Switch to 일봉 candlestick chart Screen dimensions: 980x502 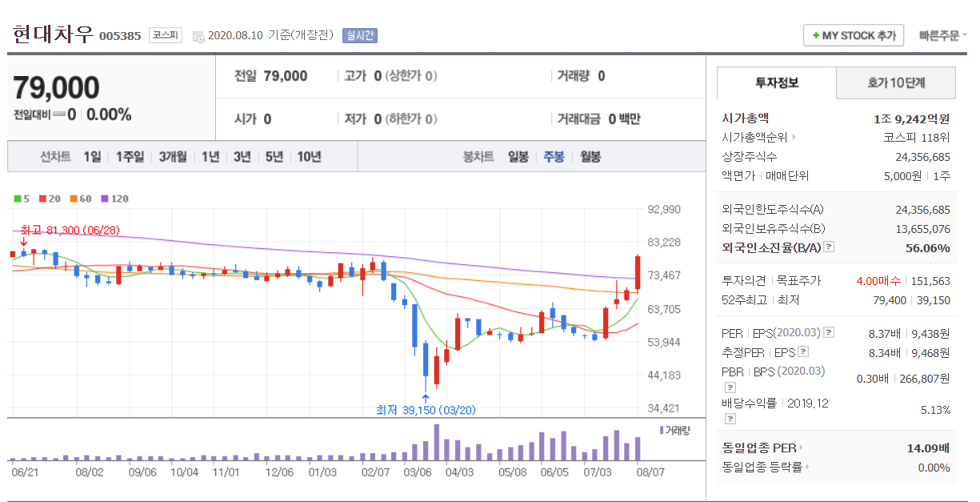518,157
